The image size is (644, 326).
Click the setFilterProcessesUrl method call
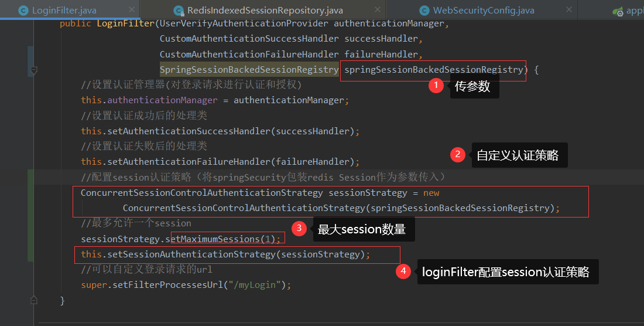[x=167, y=285]
